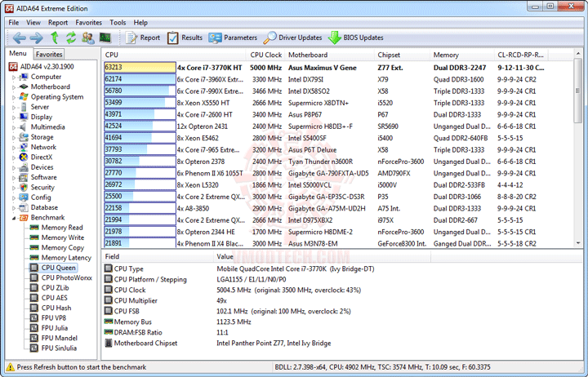Select the Display tree icon
This screenshot has width=588, height=377.
pyautogui.click(x=24, y=117)
